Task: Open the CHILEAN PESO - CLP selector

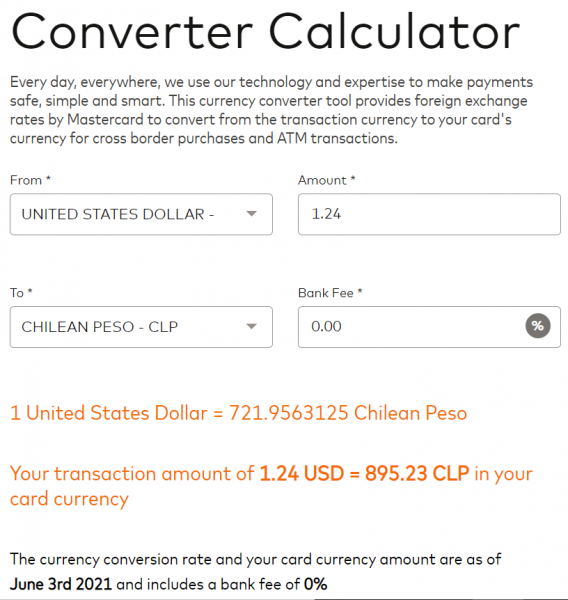Action: 141,327
